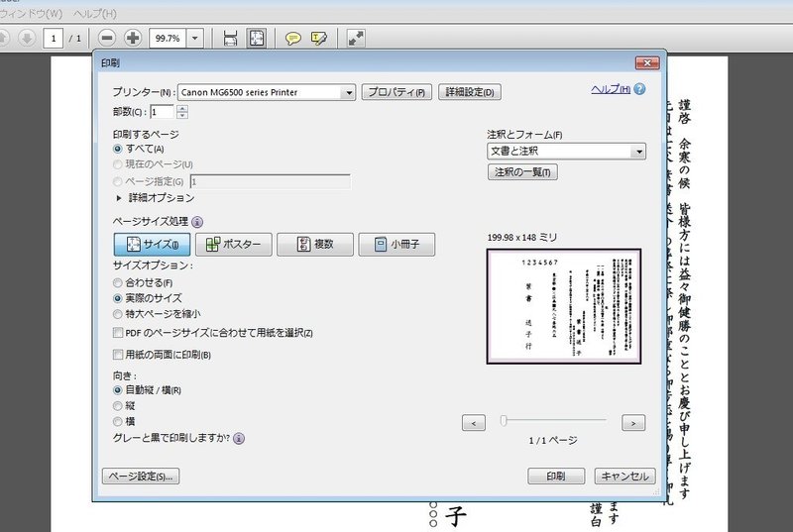This screenshot has width=793, height=532.
Task: Open the zoom percentage dropdown arrow
Action: point(195,38)
